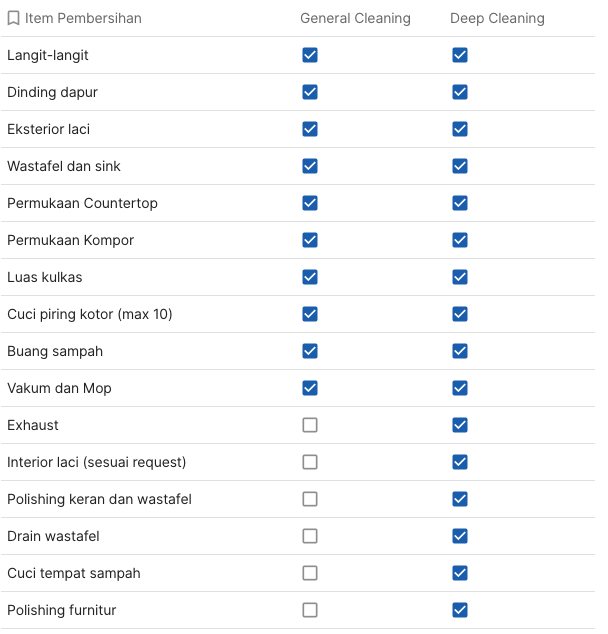Disable Deep Cleaning for Permukaan Kompor
The image size is (608, 634).
pos(460,240)
